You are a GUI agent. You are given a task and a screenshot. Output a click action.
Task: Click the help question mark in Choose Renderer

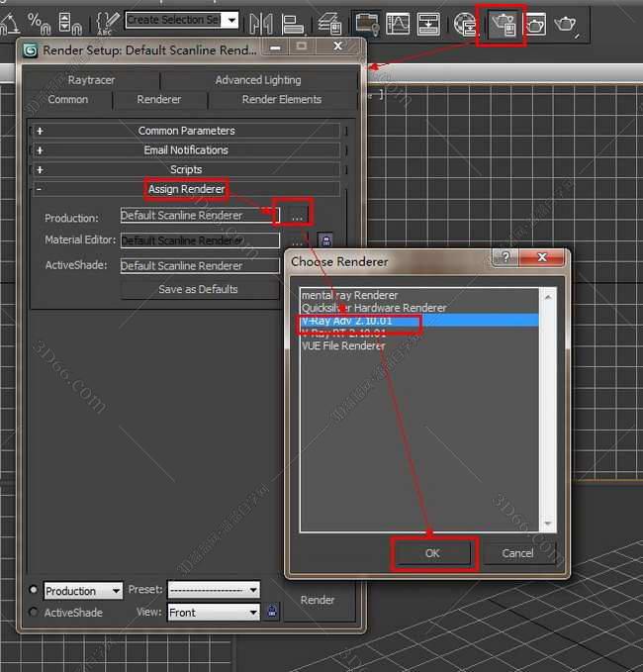[505, 257]
